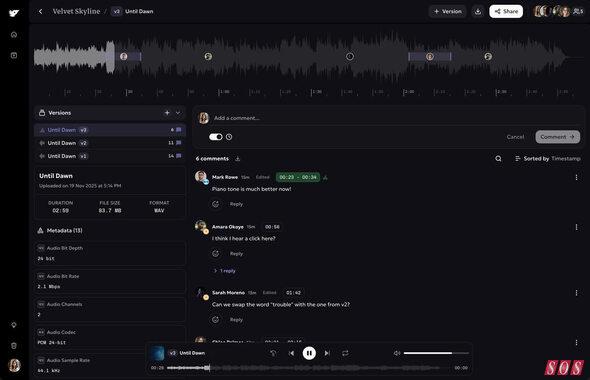Open the media library icon in the sidebar
The image size is (590, 380).
[x=14, y=55]
